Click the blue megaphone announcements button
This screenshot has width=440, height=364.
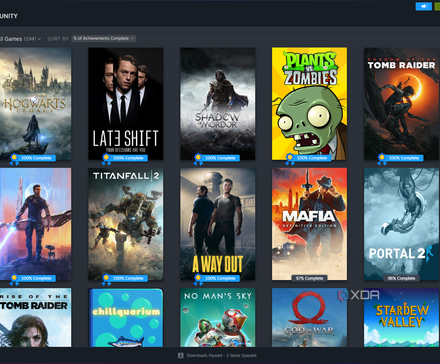424,6
